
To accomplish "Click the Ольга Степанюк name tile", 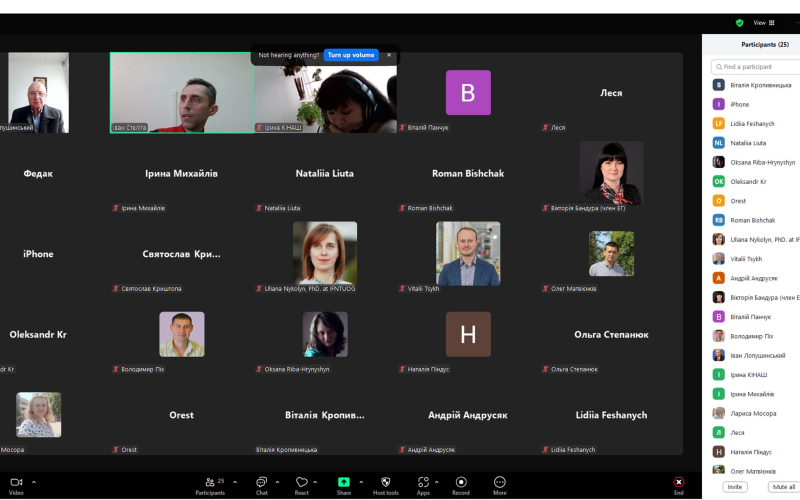I will [x=611, y=335].
